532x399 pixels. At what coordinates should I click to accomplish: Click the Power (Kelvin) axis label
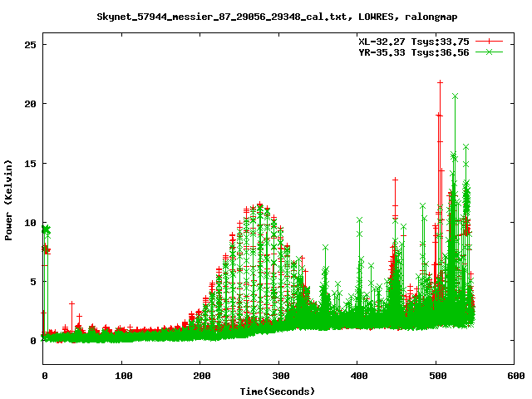pyautogui.click(x=8, y=200)
